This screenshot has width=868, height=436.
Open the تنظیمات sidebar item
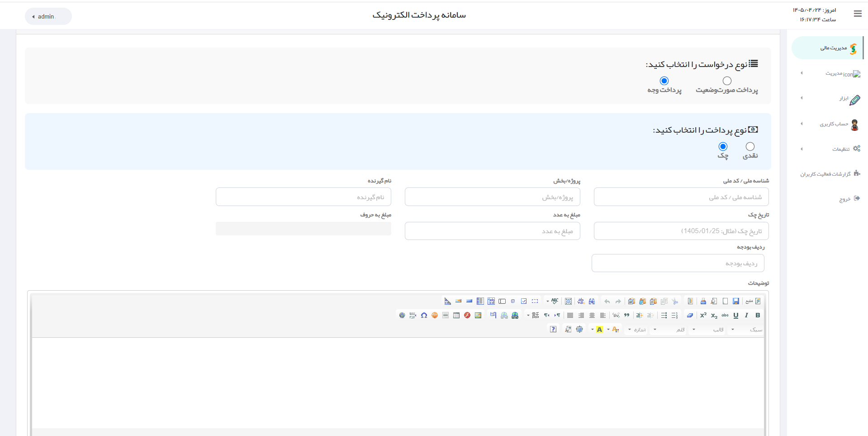point(830,149)
